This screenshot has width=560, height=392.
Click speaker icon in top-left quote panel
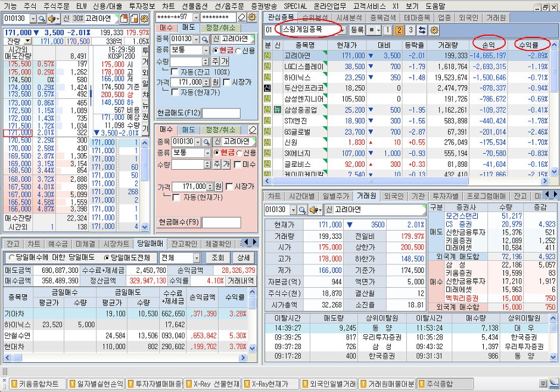coord(52,18)
